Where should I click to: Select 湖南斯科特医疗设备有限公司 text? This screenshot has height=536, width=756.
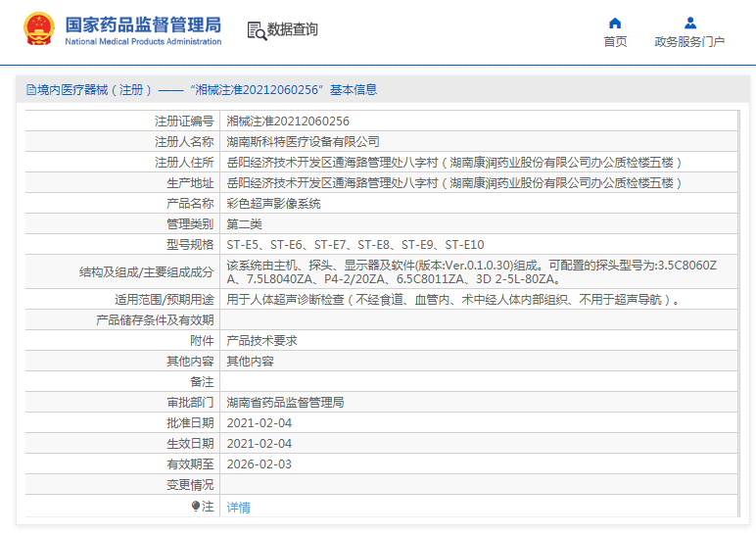click(x=303, y=142)
